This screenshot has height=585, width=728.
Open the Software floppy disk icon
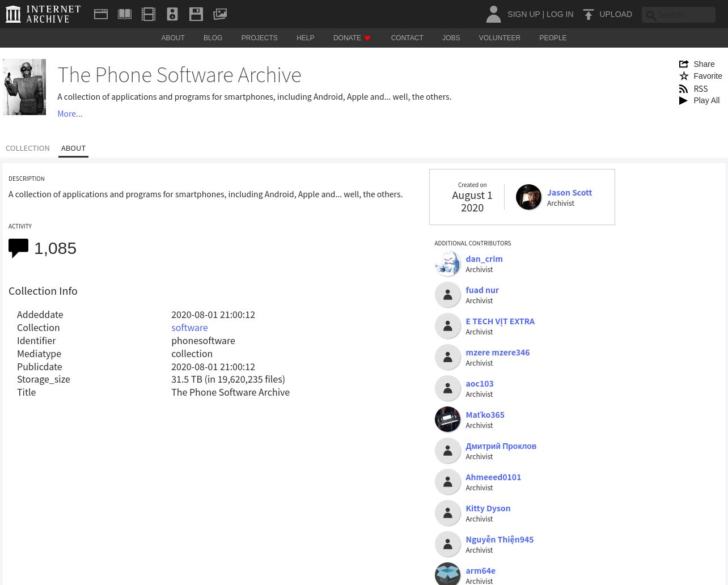(x=196, y=14)
